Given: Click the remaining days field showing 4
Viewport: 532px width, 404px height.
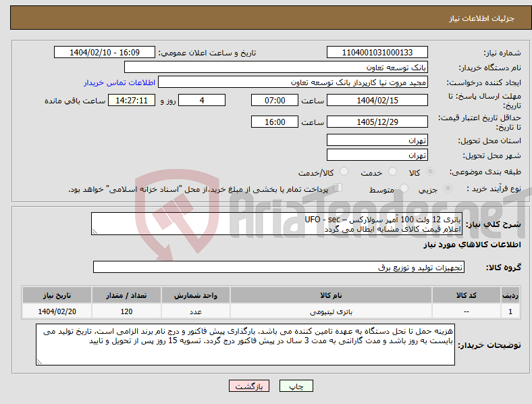Looking at the screenshot, I should [202, 101].
